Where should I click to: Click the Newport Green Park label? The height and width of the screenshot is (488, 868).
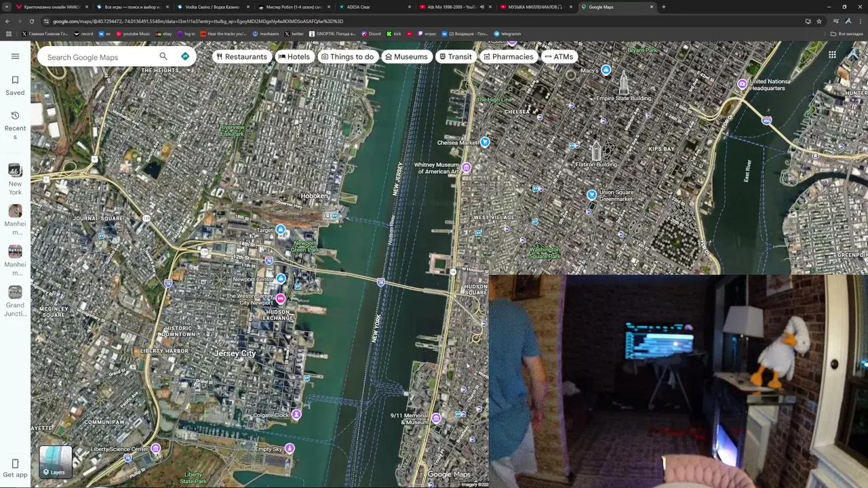click(304, 247)
